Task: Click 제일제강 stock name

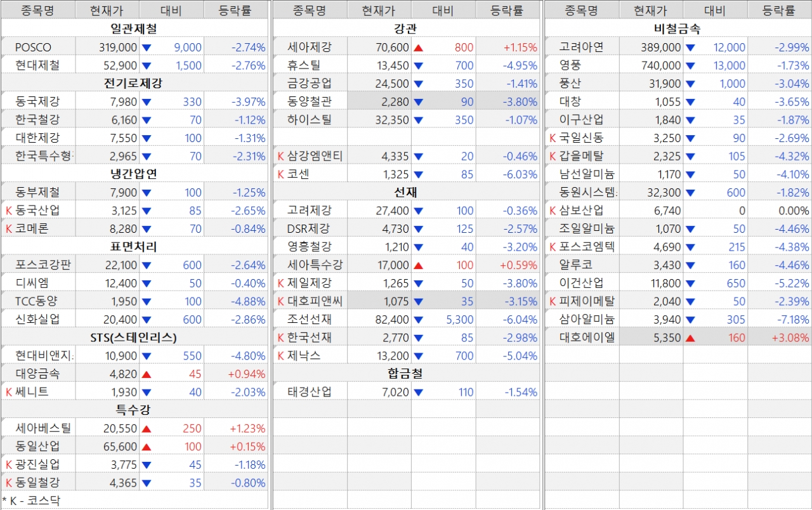Action: pos(309,283)
